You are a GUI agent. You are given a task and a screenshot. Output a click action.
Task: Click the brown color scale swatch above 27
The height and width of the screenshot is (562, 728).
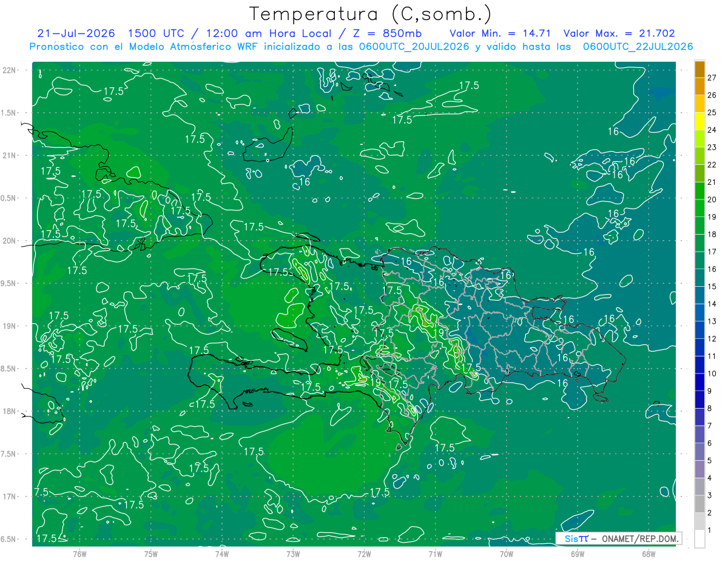tap(699, 69)
